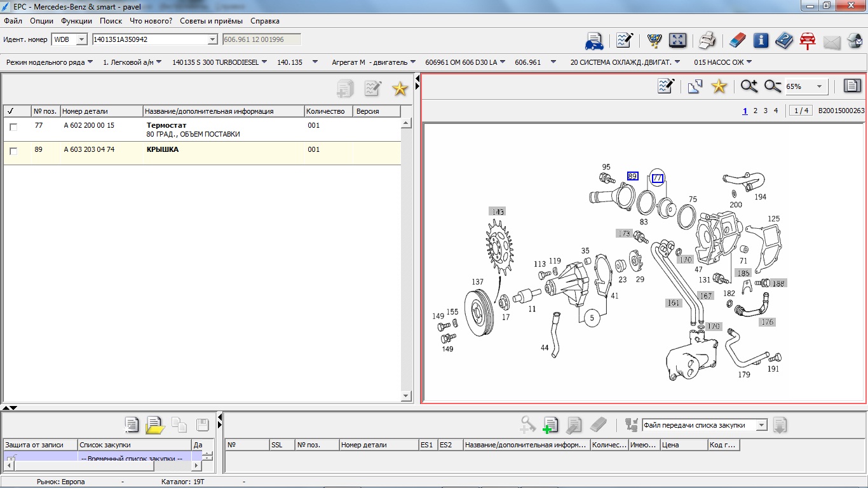
Task: Open the help book icon
Action: click(784, 41)
